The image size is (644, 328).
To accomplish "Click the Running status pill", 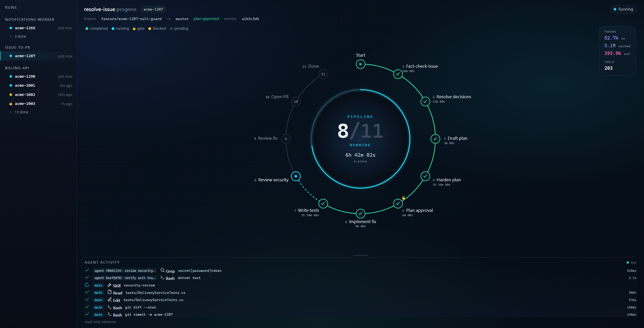I will point(623,9).
